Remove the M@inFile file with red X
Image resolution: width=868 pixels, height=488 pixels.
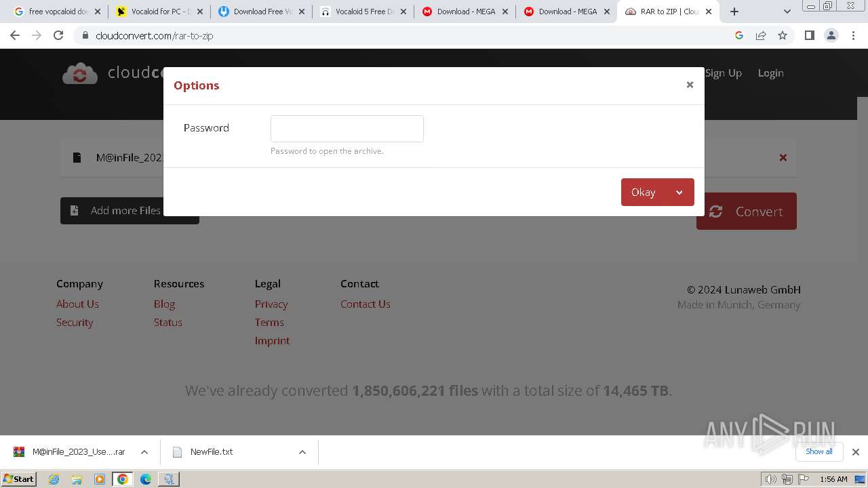(x=783, y=157)
